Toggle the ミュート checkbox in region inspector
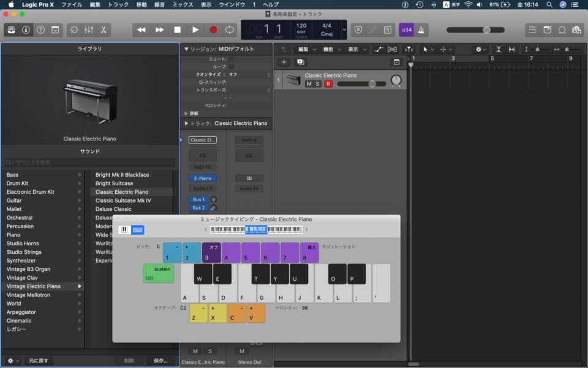Screen dimensions: 588x368 (231, 59)
